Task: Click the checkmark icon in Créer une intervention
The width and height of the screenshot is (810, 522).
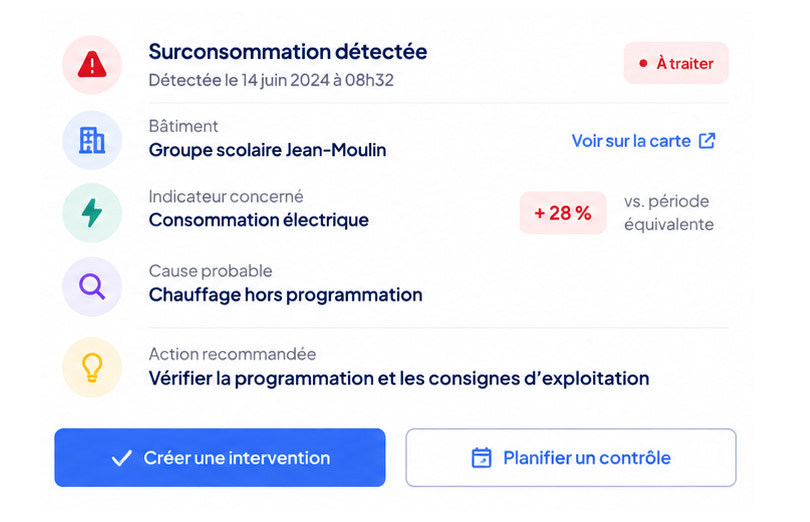Action: [x=122, y=458]
